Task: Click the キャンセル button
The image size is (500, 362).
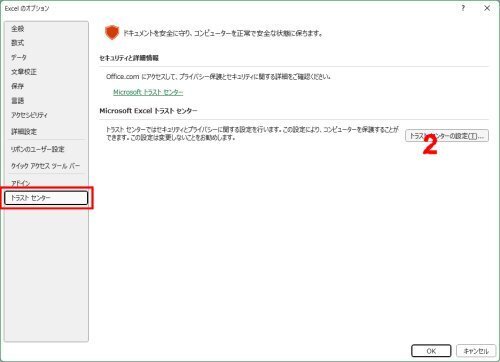Action: tap(476, 351)
